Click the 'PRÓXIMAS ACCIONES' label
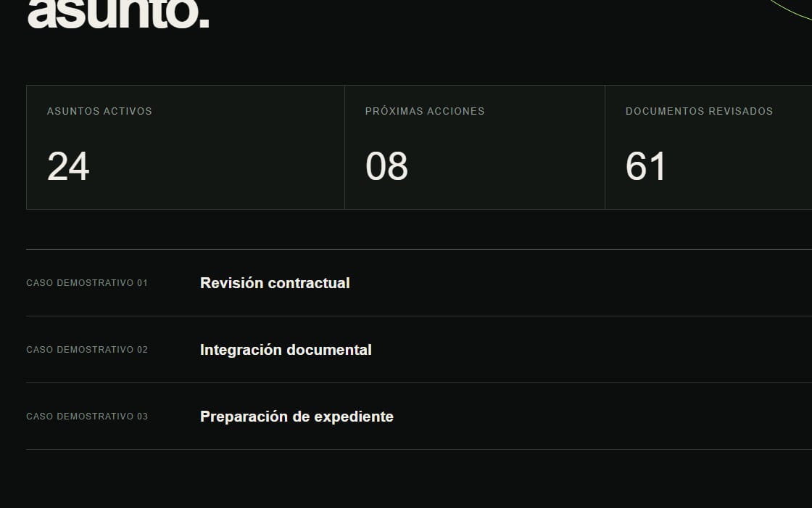 pos(425,111)
